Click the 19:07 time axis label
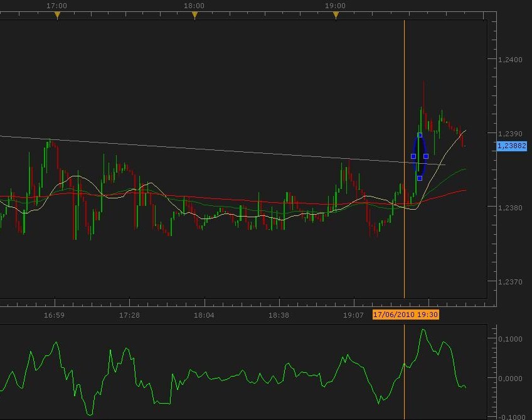The width and height of the screenshot is (532, 420). 353,315
